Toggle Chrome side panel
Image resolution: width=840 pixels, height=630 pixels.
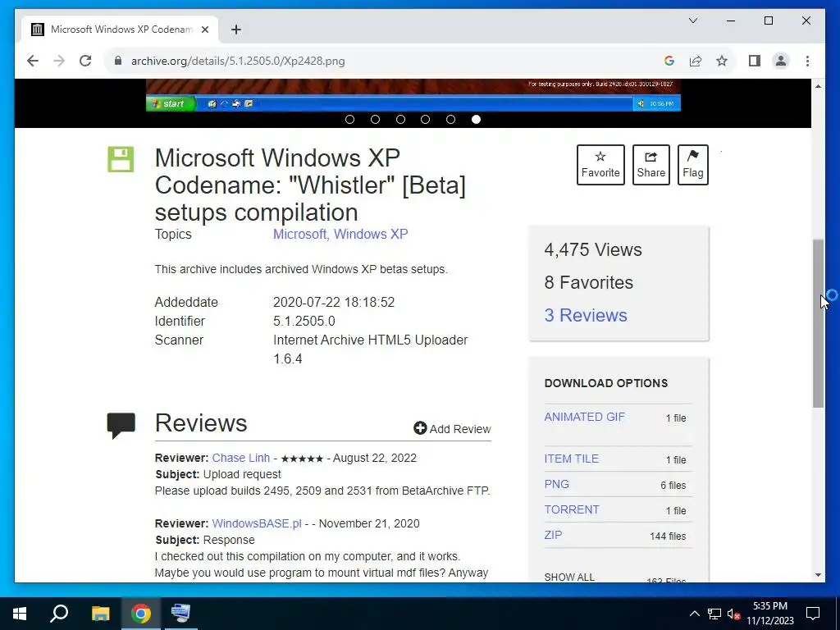pos(755,61)
